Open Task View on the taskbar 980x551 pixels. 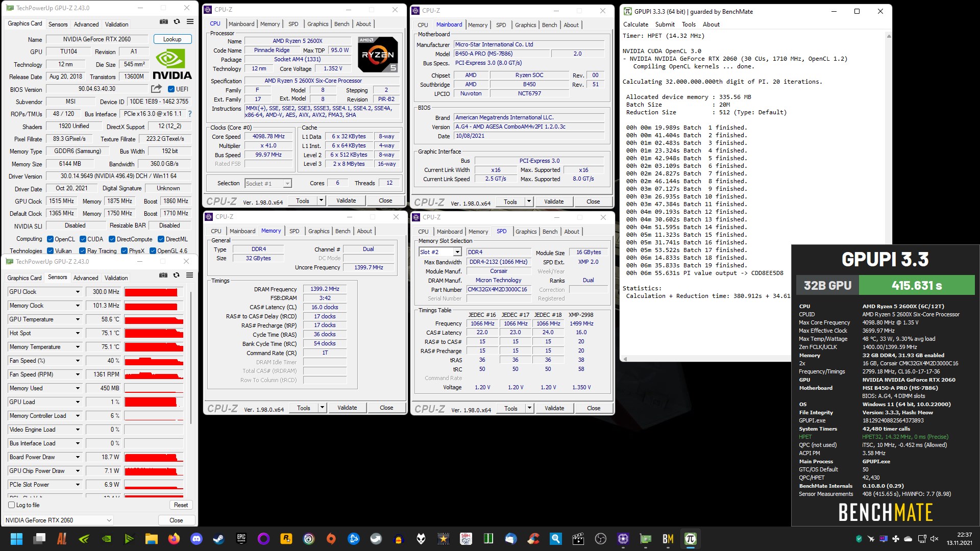[x=39, y=539]
